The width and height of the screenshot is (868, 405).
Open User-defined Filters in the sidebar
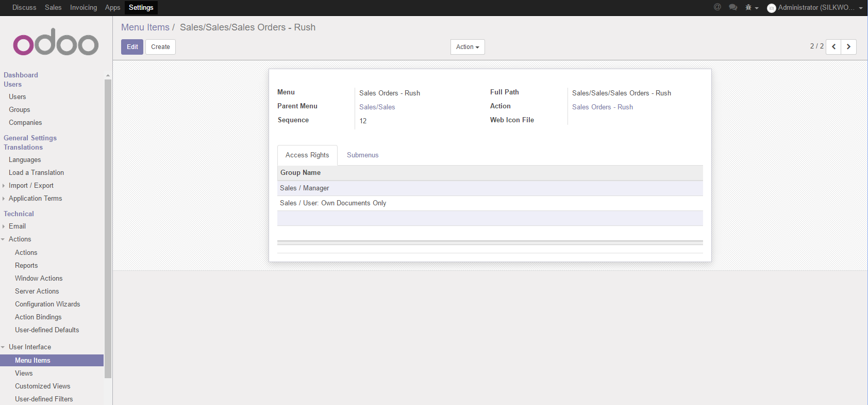tap(44, 399)
